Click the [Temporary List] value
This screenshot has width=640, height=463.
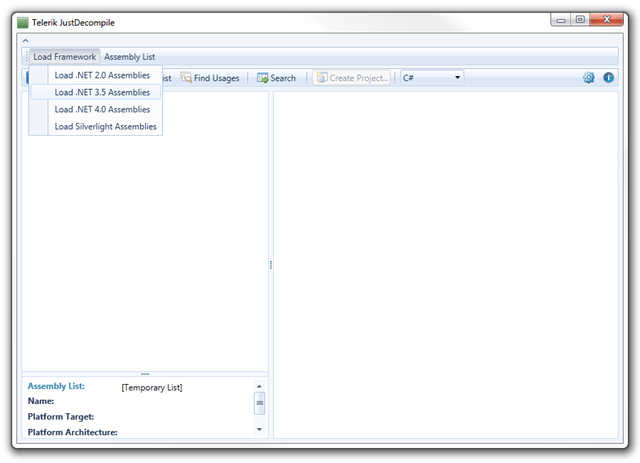152,387
